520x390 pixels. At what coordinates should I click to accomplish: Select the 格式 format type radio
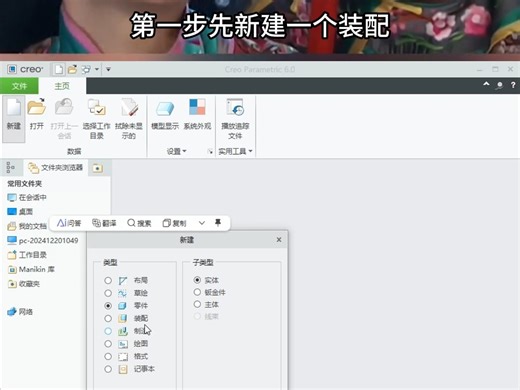tap(108, 356)
